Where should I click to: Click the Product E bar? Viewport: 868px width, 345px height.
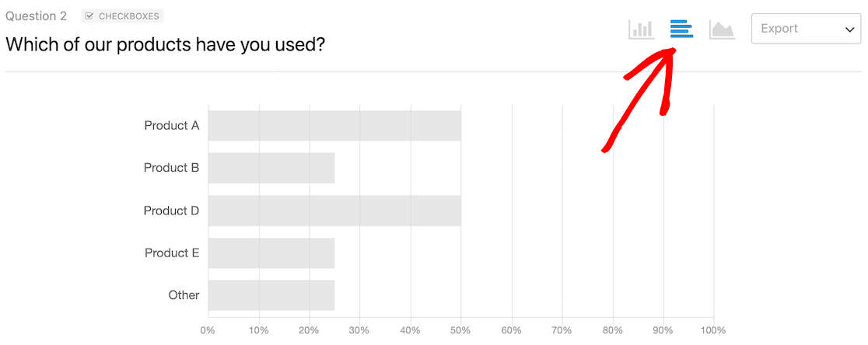pyautogui.click(x=271, y=253)
